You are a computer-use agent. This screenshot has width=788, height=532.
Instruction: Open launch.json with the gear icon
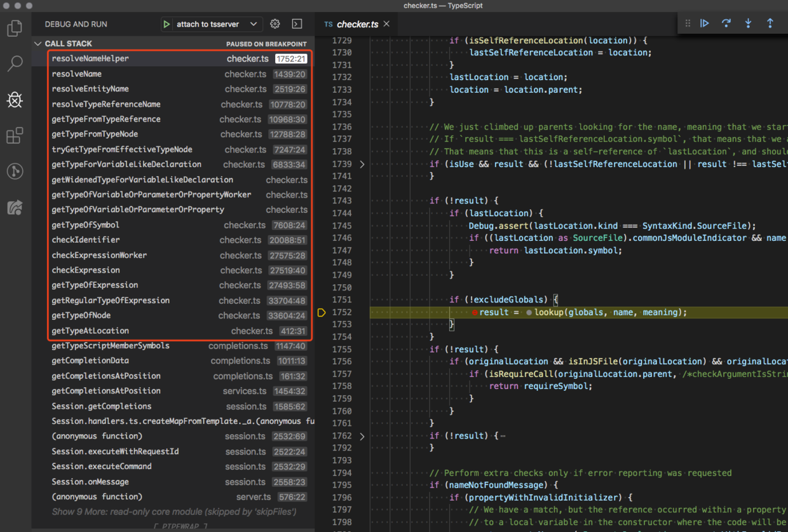pyautogui.click(x=275, y=24)
